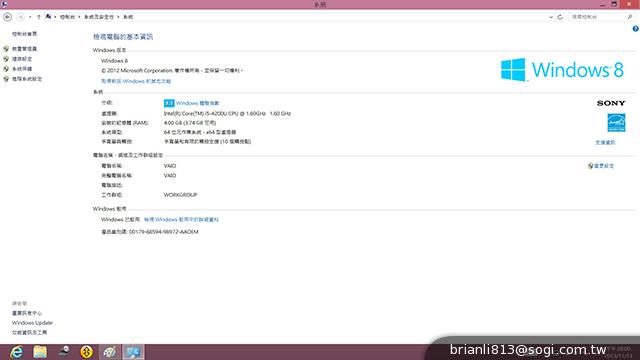The height and width of the screenshot is (360, 640).
Task: Open Windows Update link
Action: 32,323
